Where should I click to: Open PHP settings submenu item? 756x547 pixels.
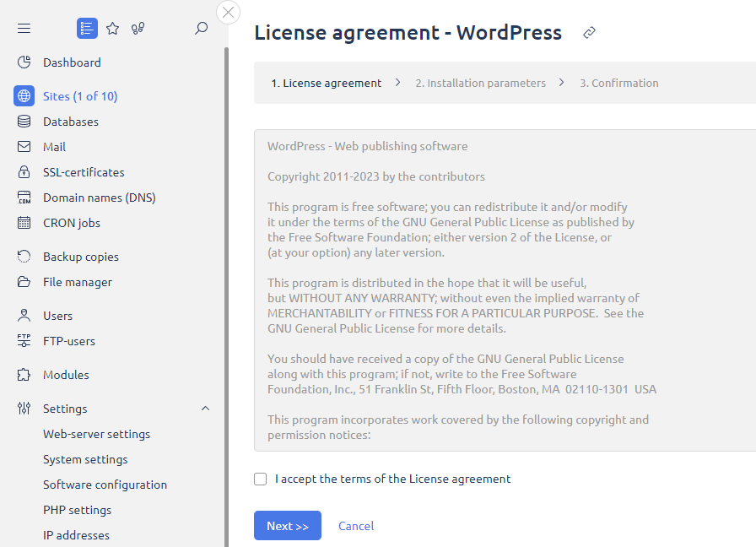(x=78, y=510)
